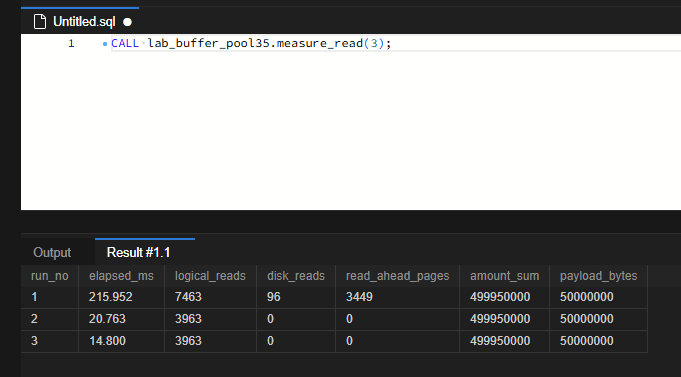This screenshot has width=681, height=377.
Task: Select the run_no cell for run 1
Action: click(50, 298)
